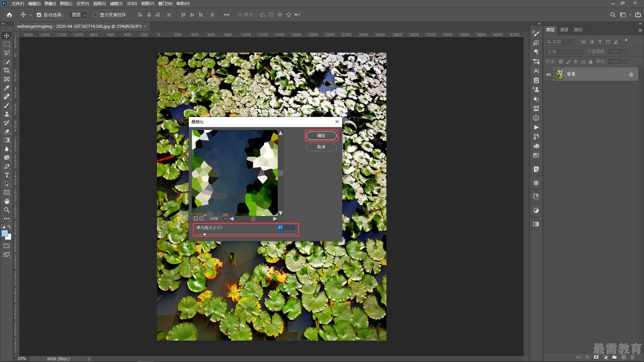The width and height of the screenshot is (644, 362).
Task: Toggle lock image pixels brush icon
Action: tap(568, 62)
